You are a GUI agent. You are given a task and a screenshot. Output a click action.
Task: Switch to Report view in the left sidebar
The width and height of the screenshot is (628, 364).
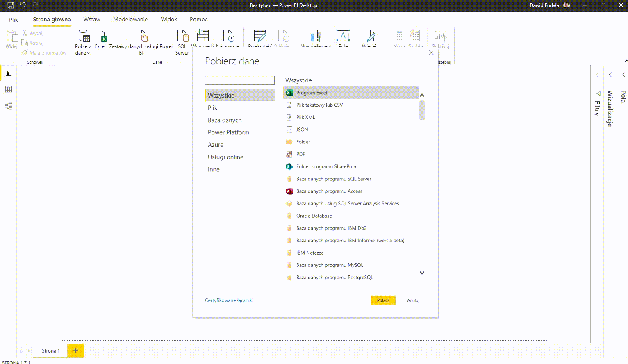9,73
